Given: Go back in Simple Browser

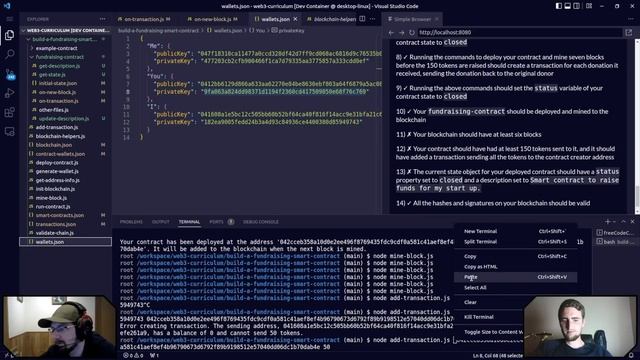Looking at the screenshot, I should 391,32.
